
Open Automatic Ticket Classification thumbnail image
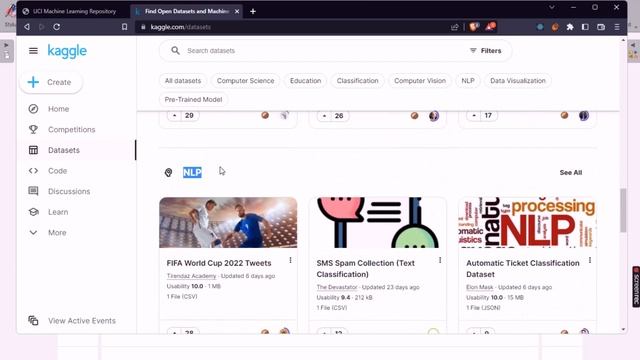point(527,222)
